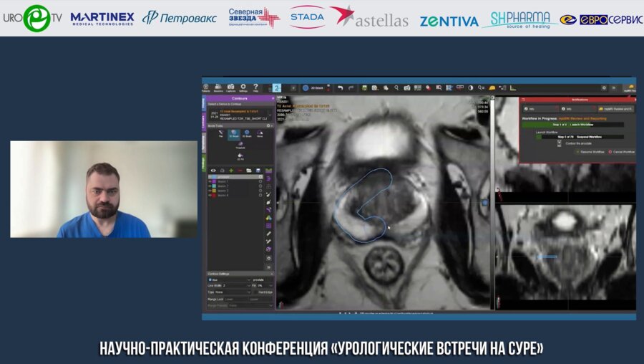Screen dimensions: 644x364
Task: Open the Settings gear in top toolbar
Action: tap(243, 87)
